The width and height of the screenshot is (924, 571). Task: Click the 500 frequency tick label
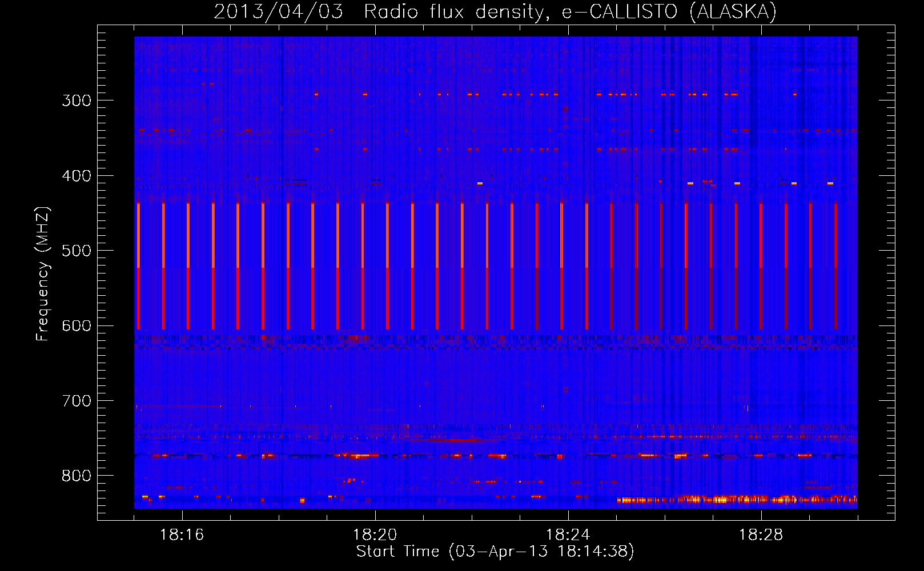pos(77,251)
